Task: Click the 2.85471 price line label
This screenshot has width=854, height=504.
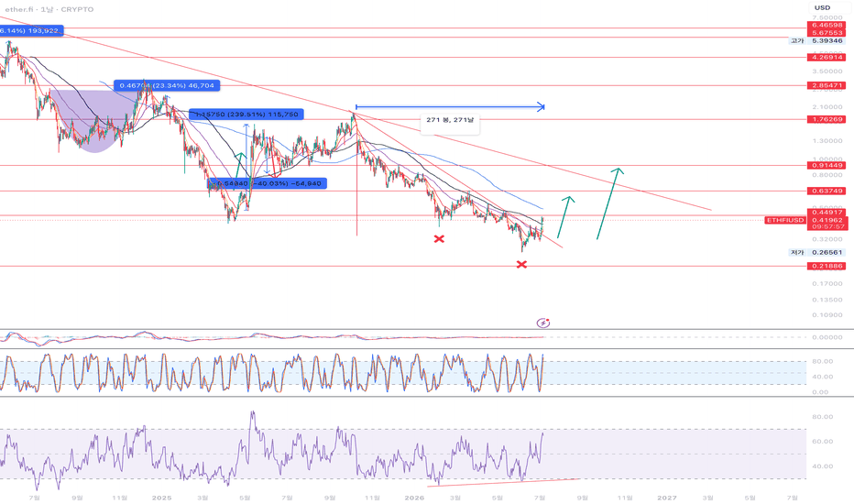Action: pyautogui.click(x=827, y=85)
